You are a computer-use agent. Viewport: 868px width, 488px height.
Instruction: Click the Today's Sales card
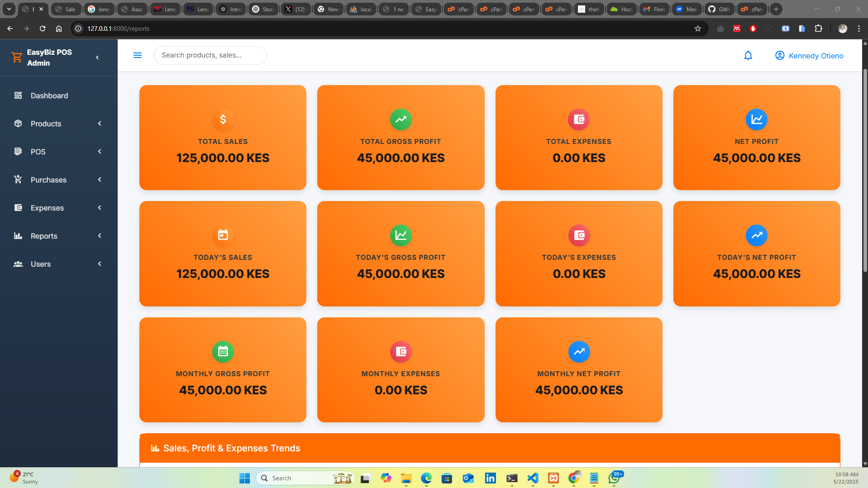(x=223, y=254)
